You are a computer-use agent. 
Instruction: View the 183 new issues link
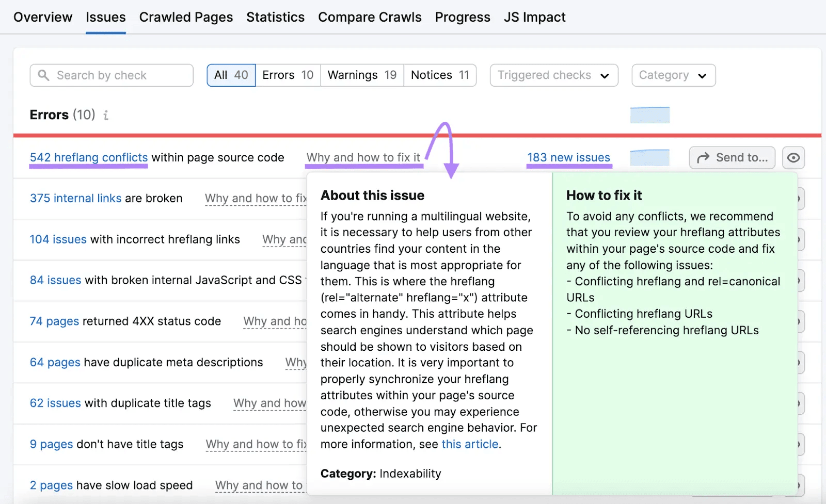pos(568,157)
